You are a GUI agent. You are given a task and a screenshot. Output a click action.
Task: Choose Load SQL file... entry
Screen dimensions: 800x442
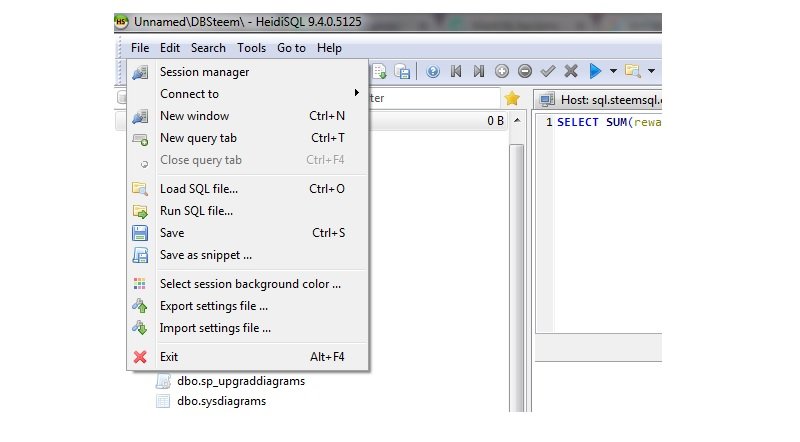click(247, 189)
